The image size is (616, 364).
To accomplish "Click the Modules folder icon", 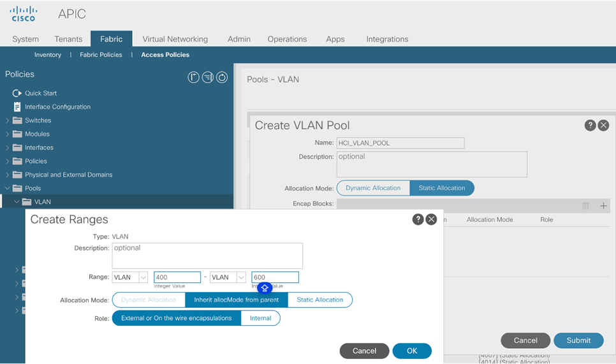I will pos(17,134).
